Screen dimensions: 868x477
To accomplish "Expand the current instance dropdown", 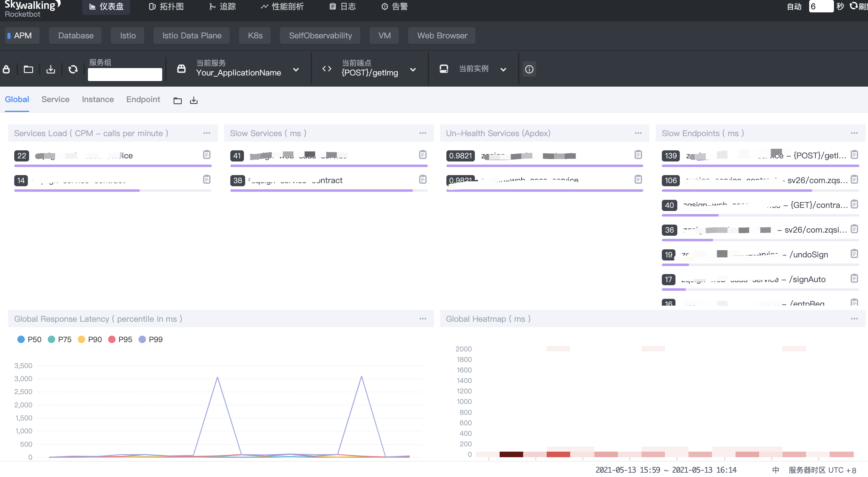I will (x=503, y=70).
